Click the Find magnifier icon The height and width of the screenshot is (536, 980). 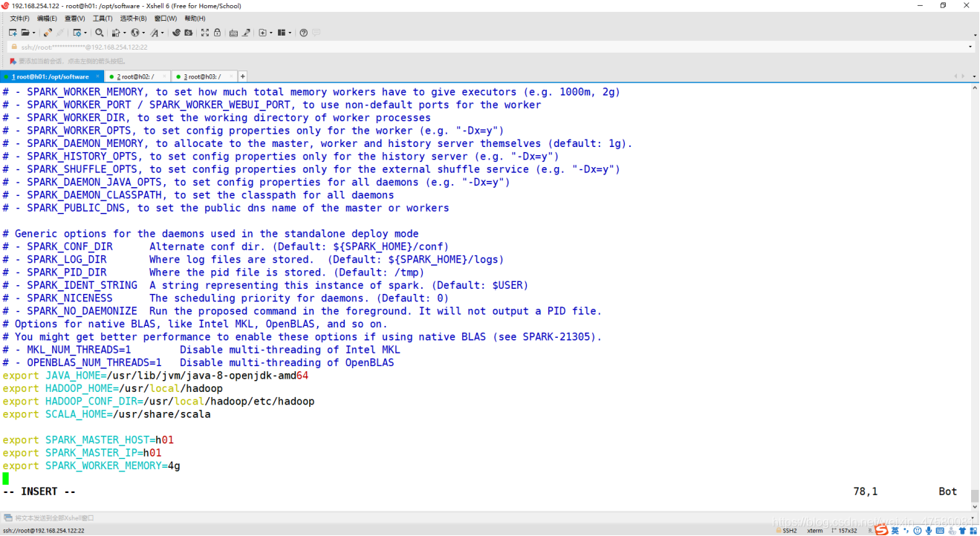click(100, 33)
